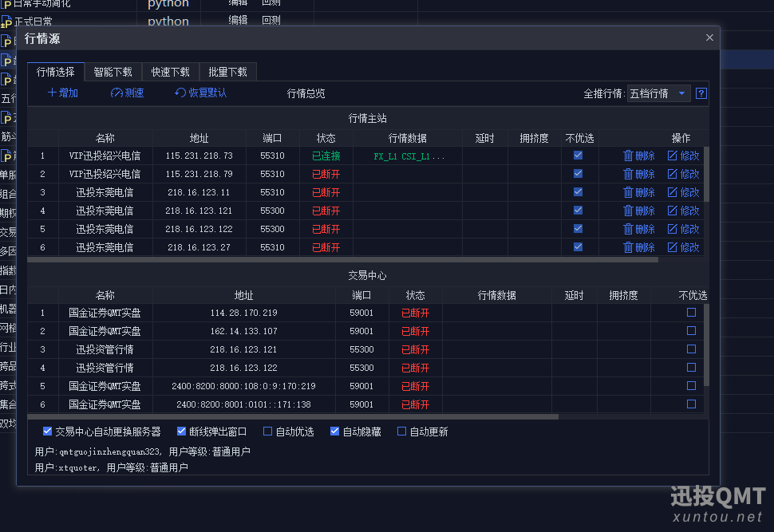The image size is (774, 532).
Task: Click 行情总览 overview link
Action: tap(306, 94)
